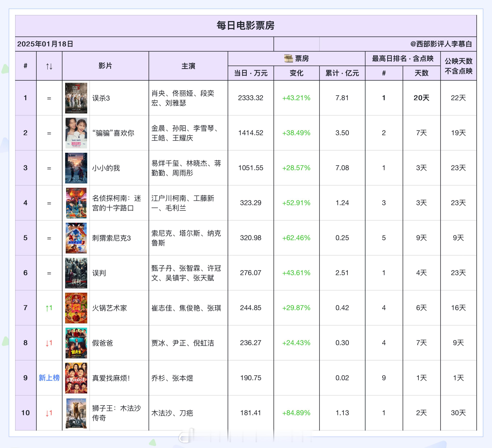
Task: Click the change value +62.46%
Action: coord(296,238)
